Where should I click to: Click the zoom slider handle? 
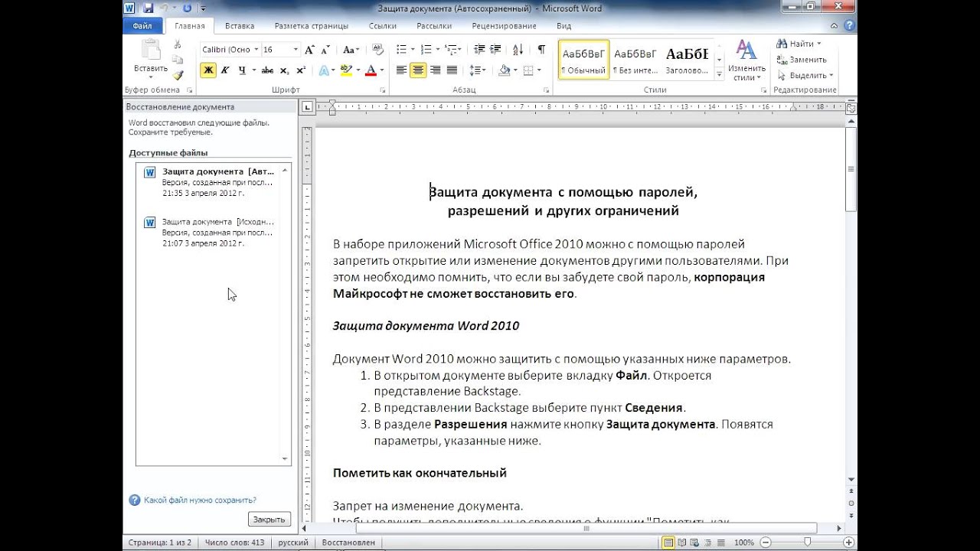pyautogui.click(x=807, y=543)
